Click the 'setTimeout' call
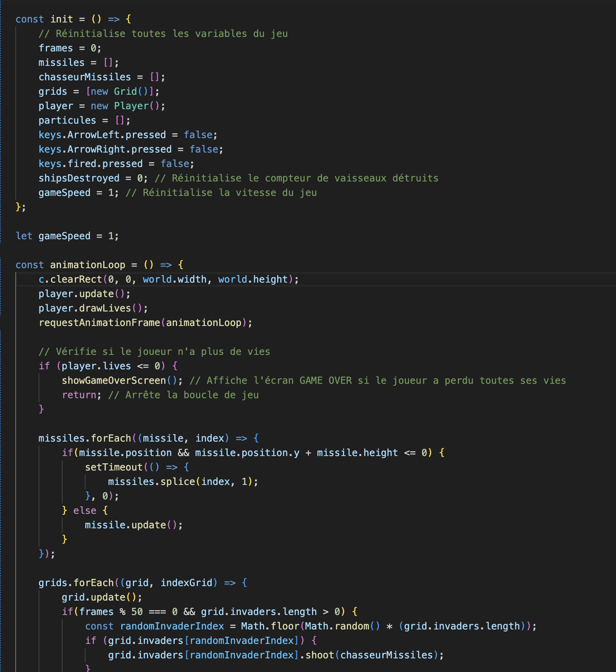 114,467
